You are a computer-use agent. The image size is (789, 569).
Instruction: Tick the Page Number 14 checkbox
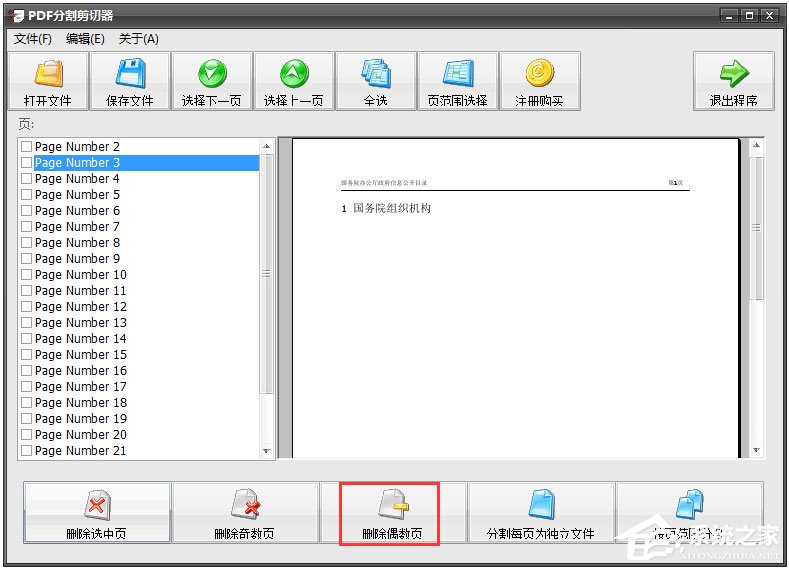[26, 339]
